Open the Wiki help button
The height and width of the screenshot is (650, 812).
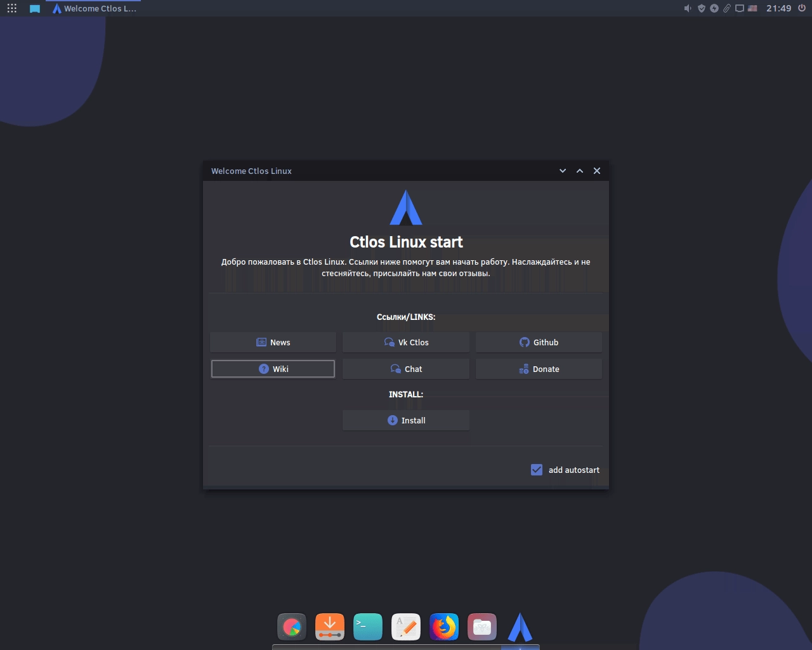point(273,369)
